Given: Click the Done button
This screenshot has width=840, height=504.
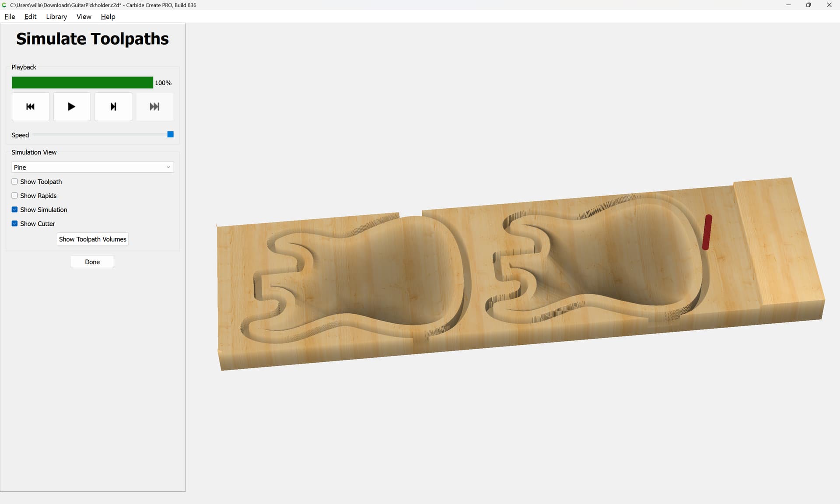Looking at the screenshot, I should [92, 262].
